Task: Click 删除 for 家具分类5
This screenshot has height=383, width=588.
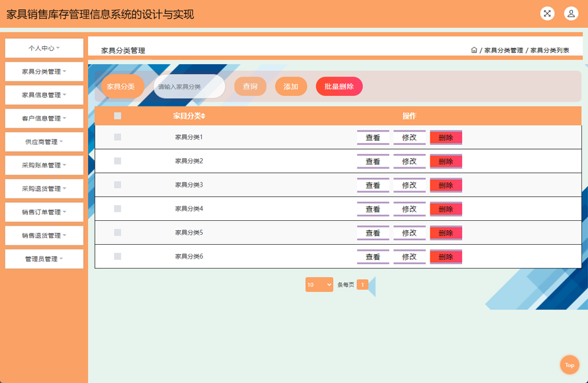Action: pos(446,233)
